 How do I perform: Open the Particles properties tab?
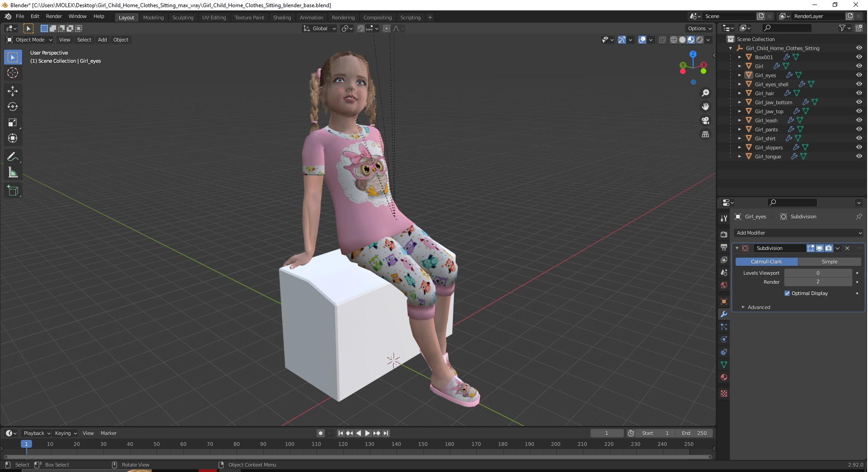pyautogui.click(x=724, y=327)
